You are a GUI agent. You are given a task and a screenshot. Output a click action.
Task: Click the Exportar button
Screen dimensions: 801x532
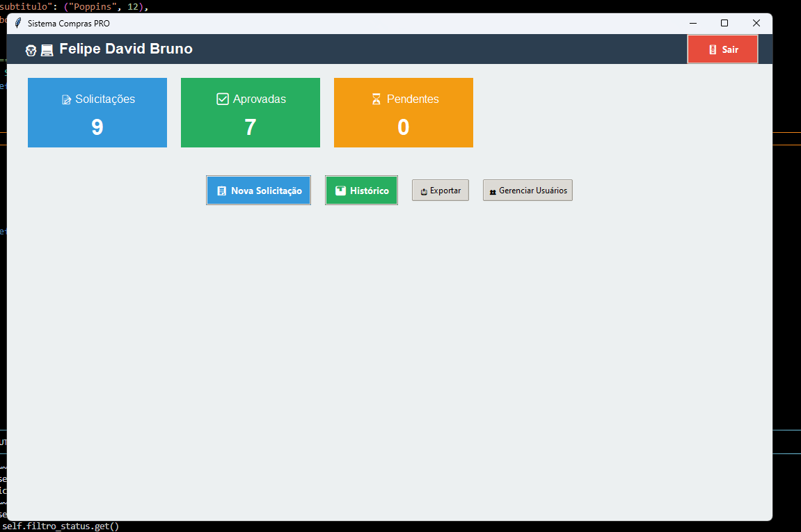tap(441, 191)
